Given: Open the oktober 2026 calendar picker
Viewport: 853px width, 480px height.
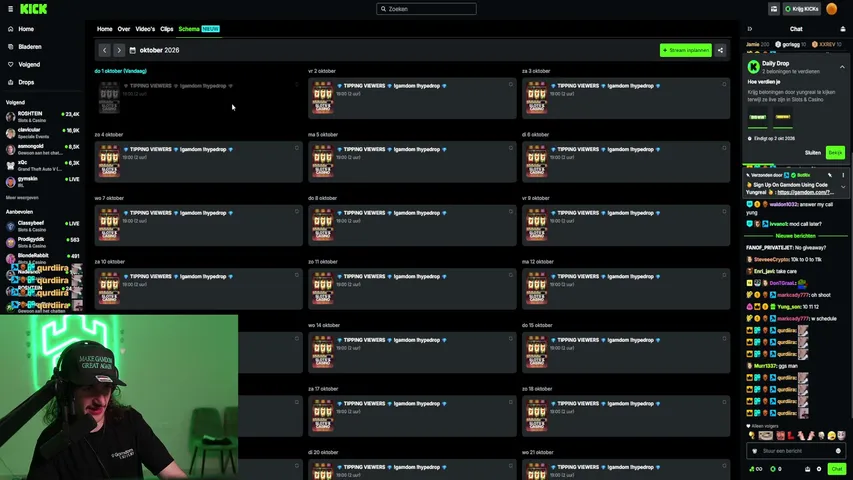Looking at the screenshot, I should click(x=154, y=50).
